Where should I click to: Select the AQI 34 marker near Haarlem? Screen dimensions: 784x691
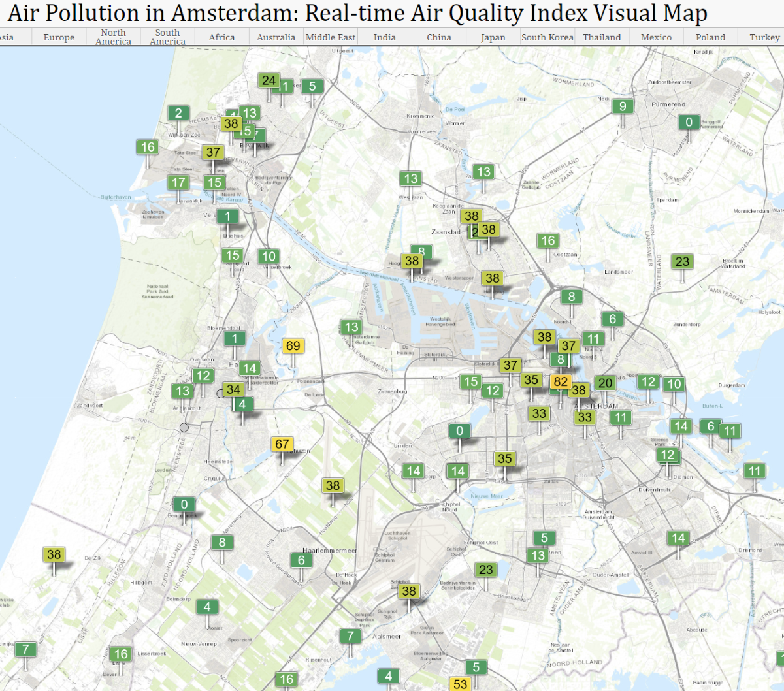click(233, 390)
